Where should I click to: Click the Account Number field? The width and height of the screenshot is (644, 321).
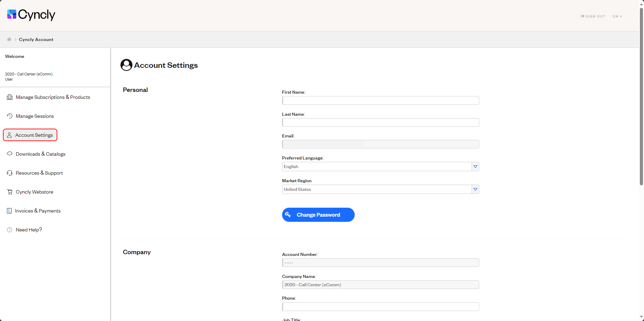click(x=380, y=262)
